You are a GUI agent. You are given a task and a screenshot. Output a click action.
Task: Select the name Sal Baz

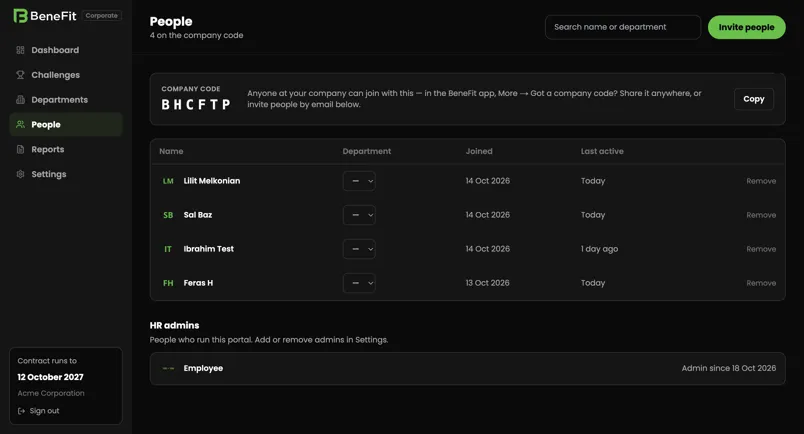click(198, 215)
